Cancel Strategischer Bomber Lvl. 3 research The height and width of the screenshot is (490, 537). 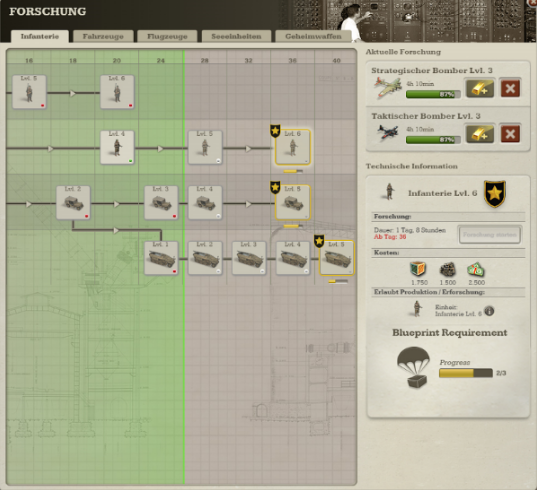510,88
